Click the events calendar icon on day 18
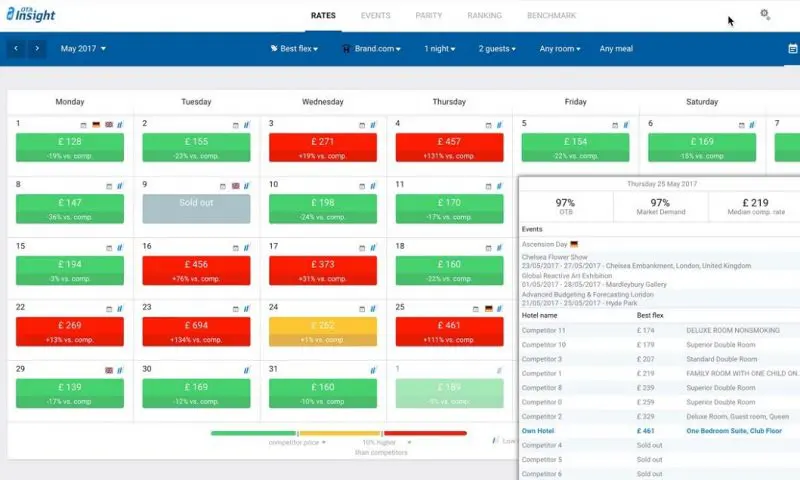Viewport: 800px width, 480px height. pyautogui.click(x=488, y=248)
